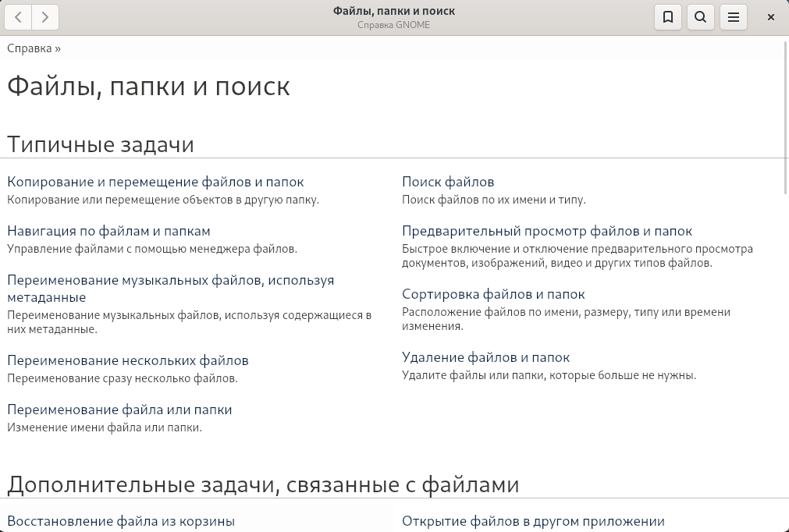The height and width of the screenshot is (532, 789).
Task: Open Переименование файла или папки link
Action: (x=119, y=410)
